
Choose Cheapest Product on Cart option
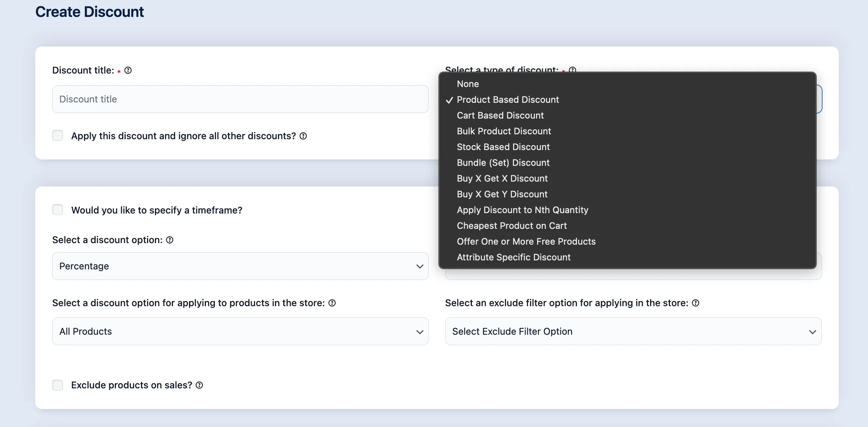click(512, 226)
